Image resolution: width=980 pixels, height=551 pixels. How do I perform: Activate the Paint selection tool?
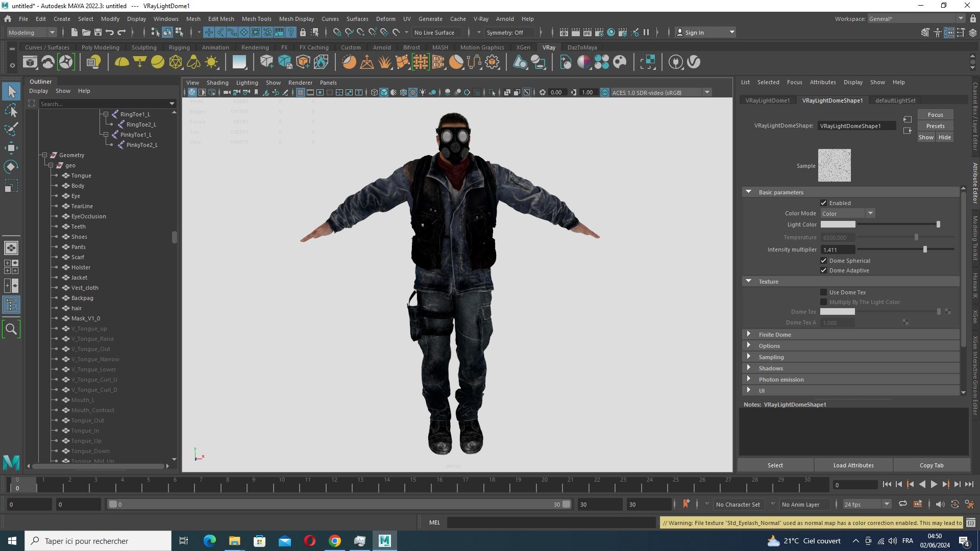(x=11, y=130)
